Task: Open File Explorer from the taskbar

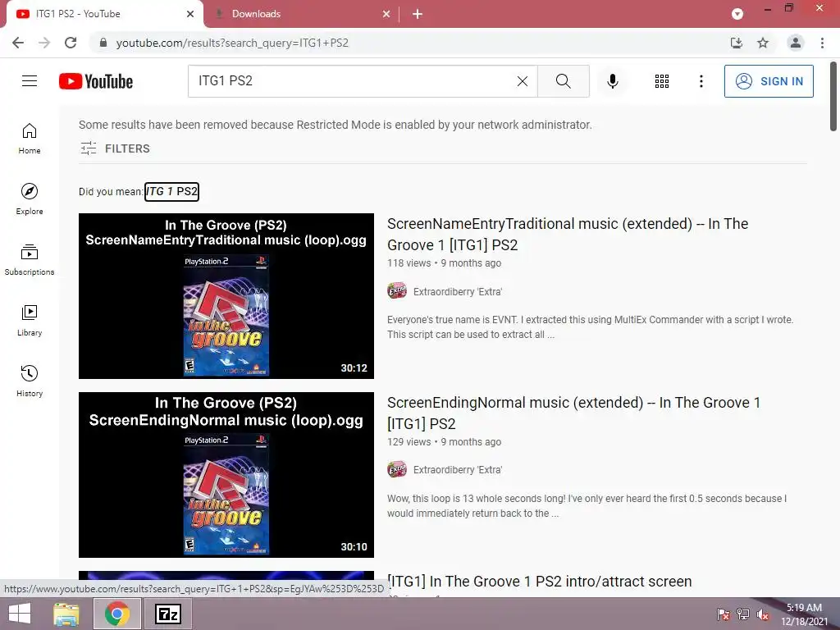Action: click(66, 614)
